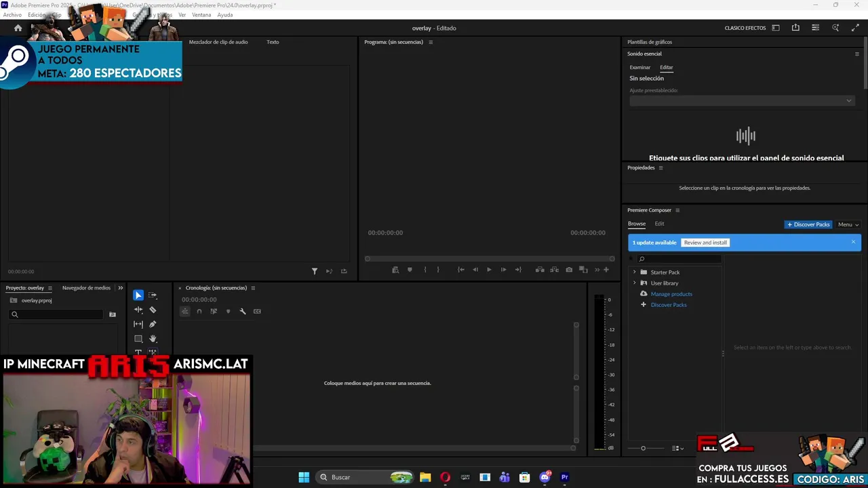Image resolution: width=868 pixels, height=488 pixels.
Task: Open Discover Packs link in tree
Action: pyautogui.click(x=669, y=304)
